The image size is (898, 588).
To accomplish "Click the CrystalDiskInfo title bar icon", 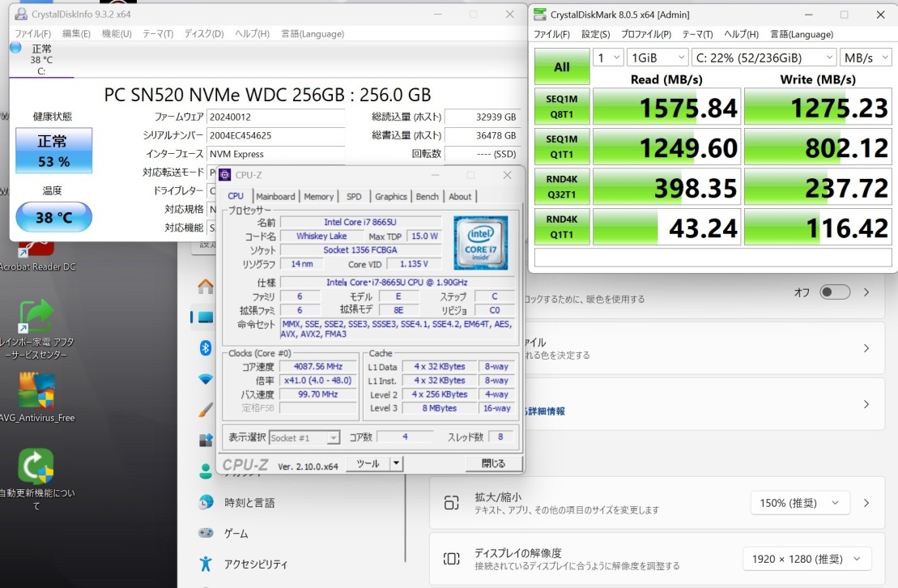I will click(21, 15).
